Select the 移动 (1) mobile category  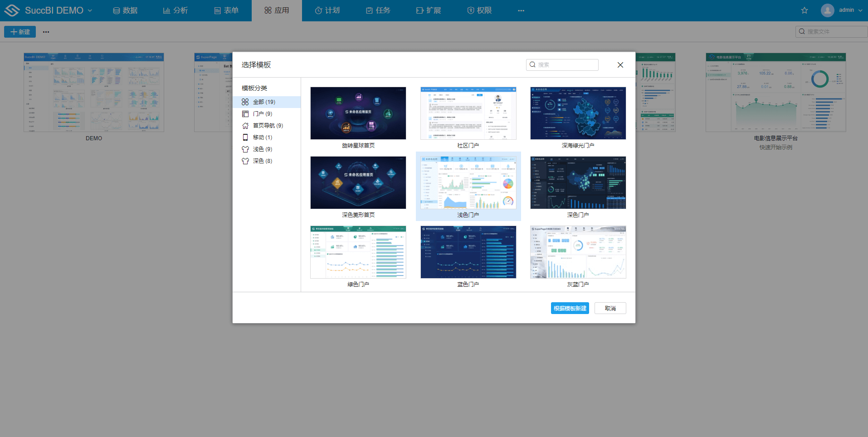point(262,137)
